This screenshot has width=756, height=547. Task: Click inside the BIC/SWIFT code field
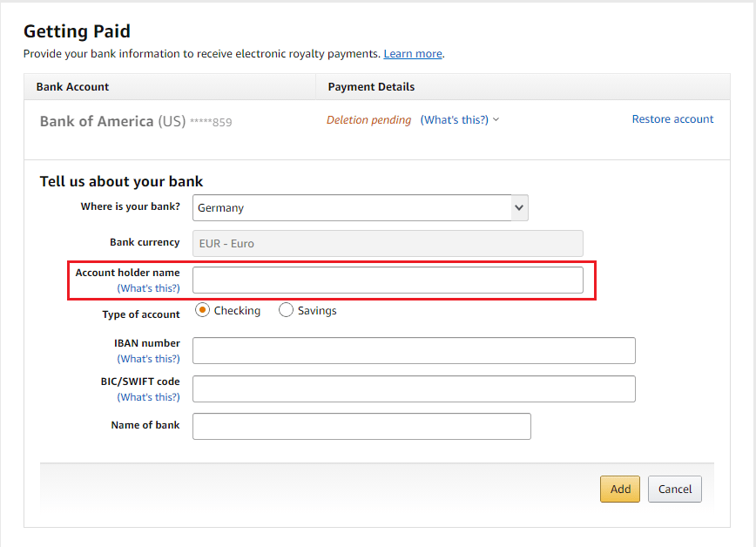414,388
